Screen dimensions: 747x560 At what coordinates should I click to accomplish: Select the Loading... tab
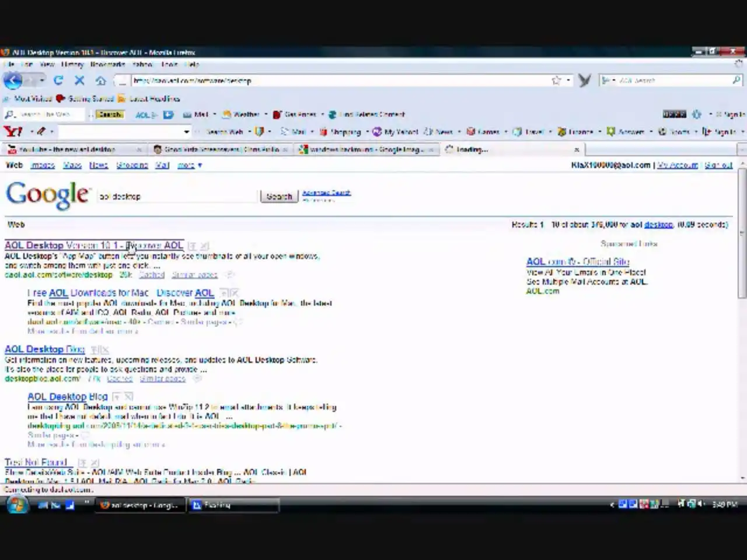click(x=512, y=149)
